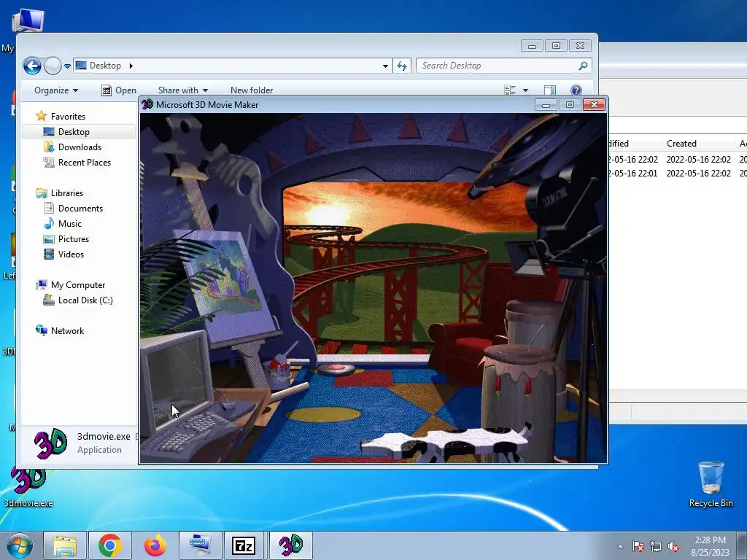
Task: Open the Videos library
Action: tap(71, 254)
